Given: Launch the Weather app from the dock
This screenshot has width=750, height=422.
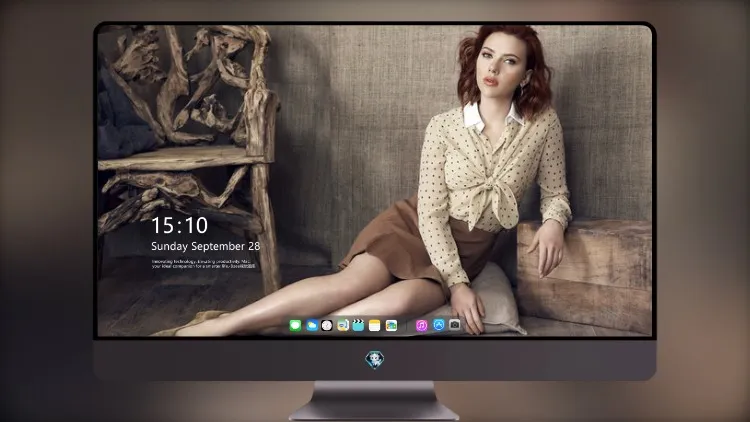Looking at the screenshot, I should [x=312, y=326].
